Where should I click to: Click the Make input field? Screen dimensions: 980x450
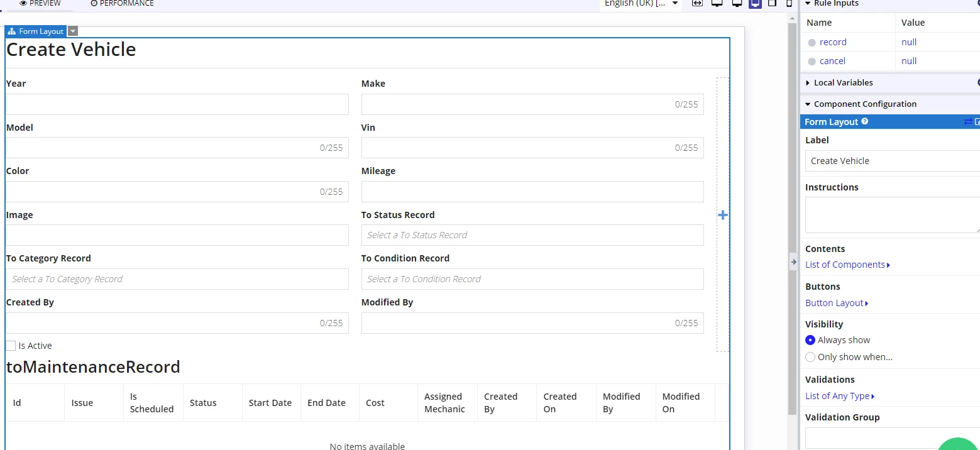pos(532,104)
